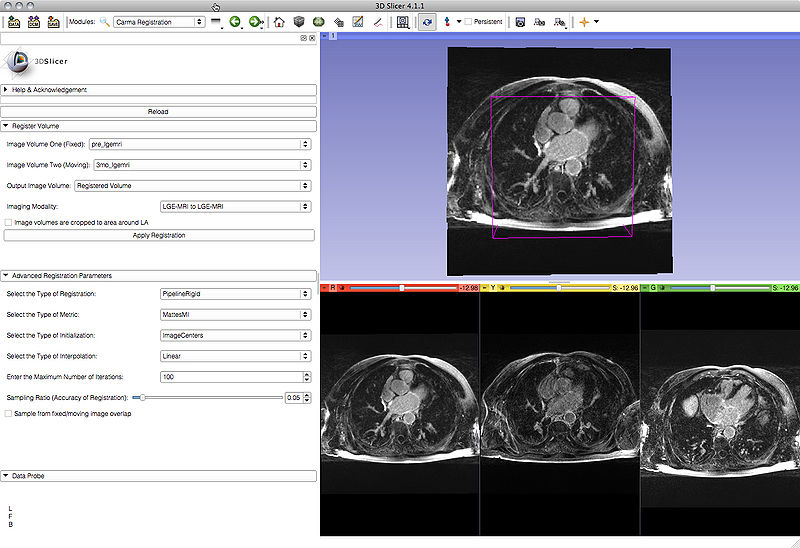Click the Load Data toolbar icon
This screenshot has height=548, width=800.
click(x=15, y=21)
